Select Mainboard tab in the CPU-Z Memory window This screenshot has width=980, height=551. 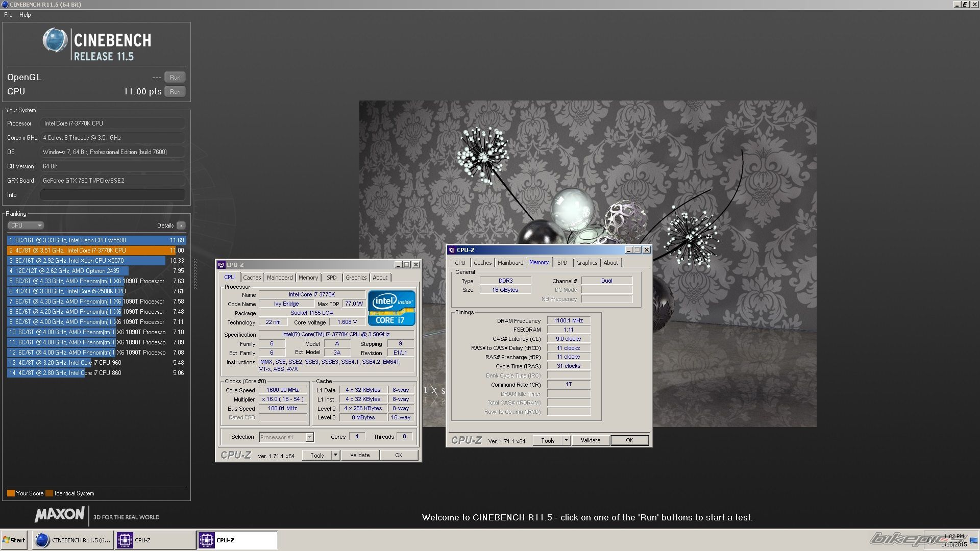pyautogui.click(x=510, y=263)
